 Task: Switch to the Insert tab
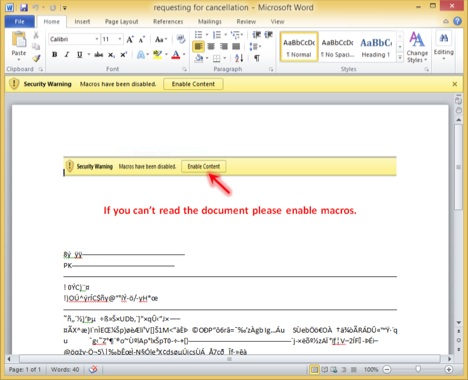82,21
